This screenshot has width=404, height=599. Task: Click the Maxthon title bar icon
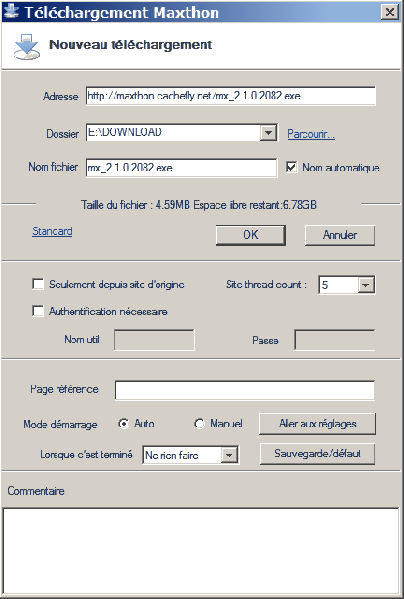click(11, 11)
